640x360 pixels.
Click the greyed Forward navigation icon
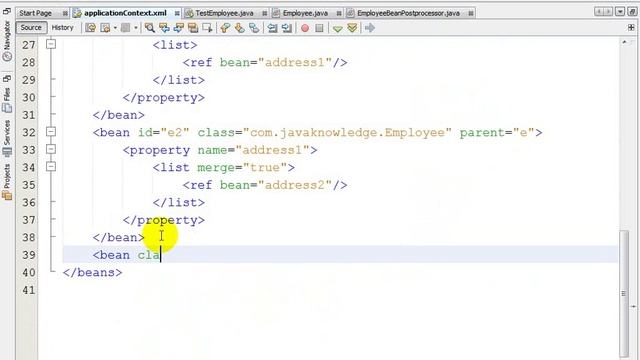[x=126, y=28]
